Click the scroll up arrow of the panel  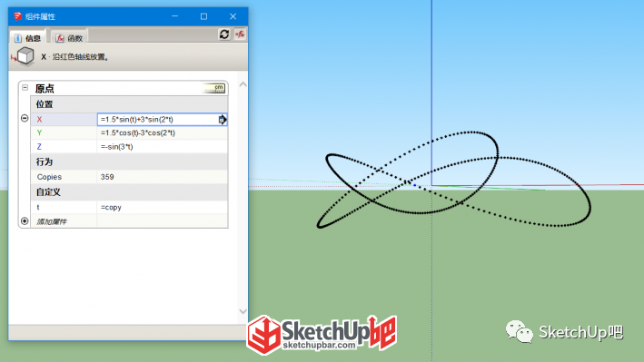point(243,84)
